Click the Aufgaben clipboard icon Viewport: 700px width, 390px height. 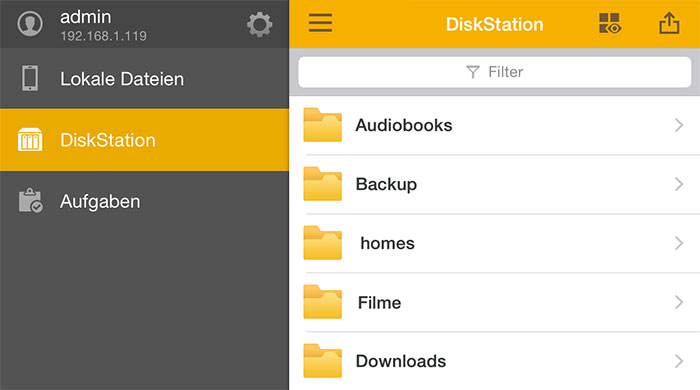30,200
